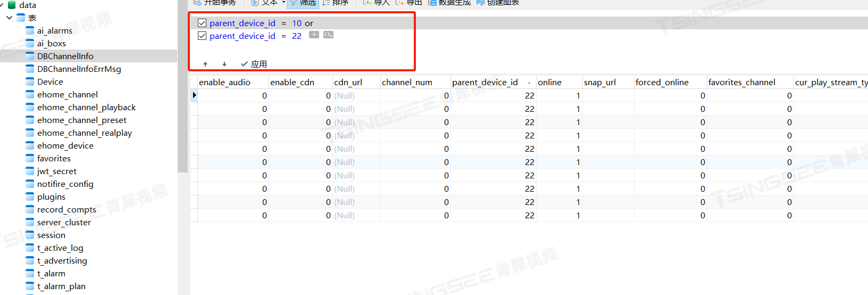868x295 pixels.
Task: Click the 开始事务 begin transaction button
Action: tap(215, 3)
